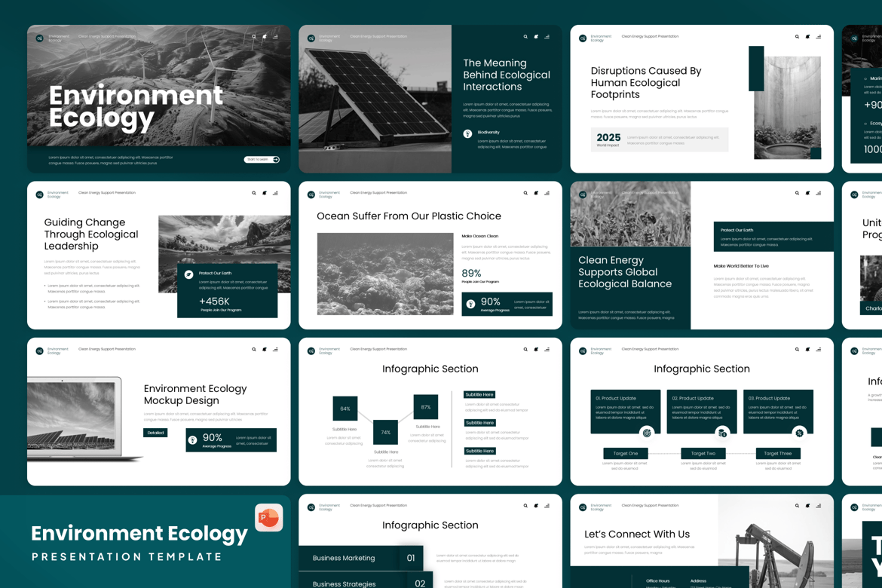Click the bell icon on the Guiding Change slide
Screen dimensions: 882x588
[x=265, y=193]
